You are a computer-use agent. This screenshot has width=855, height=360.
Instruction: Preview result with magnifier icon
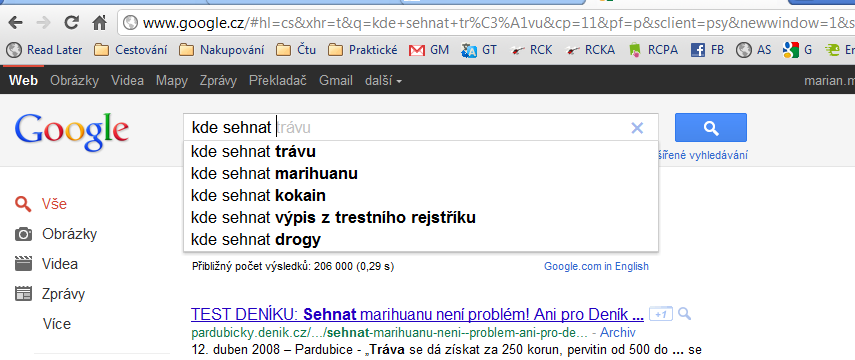[x=684, y=314]
